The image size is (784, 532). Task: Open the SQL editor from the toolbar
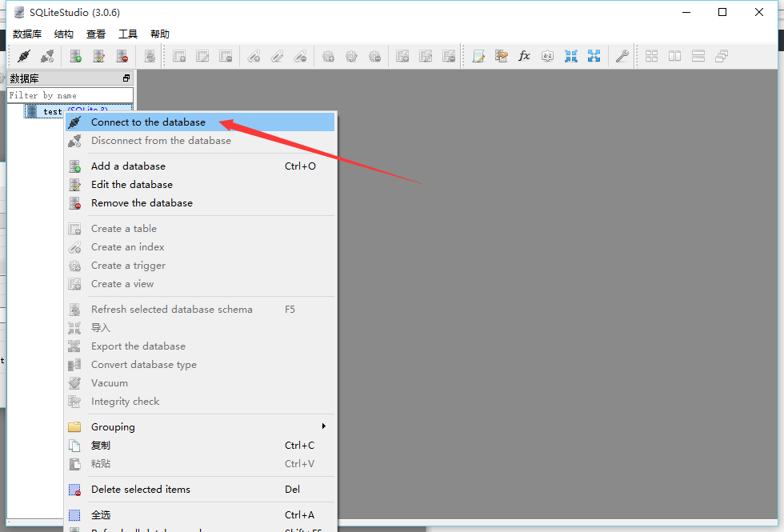(x=478, y=56)
